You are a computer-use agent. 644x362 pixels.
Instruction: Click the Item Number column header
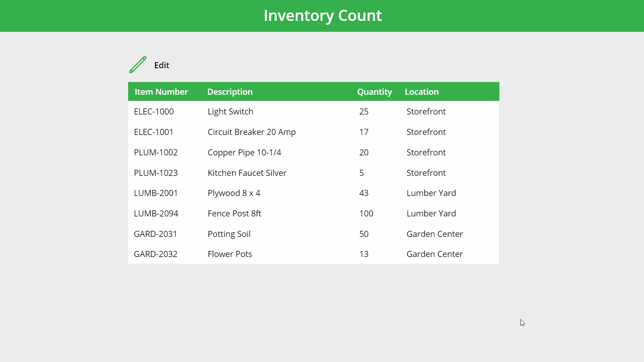161,91
